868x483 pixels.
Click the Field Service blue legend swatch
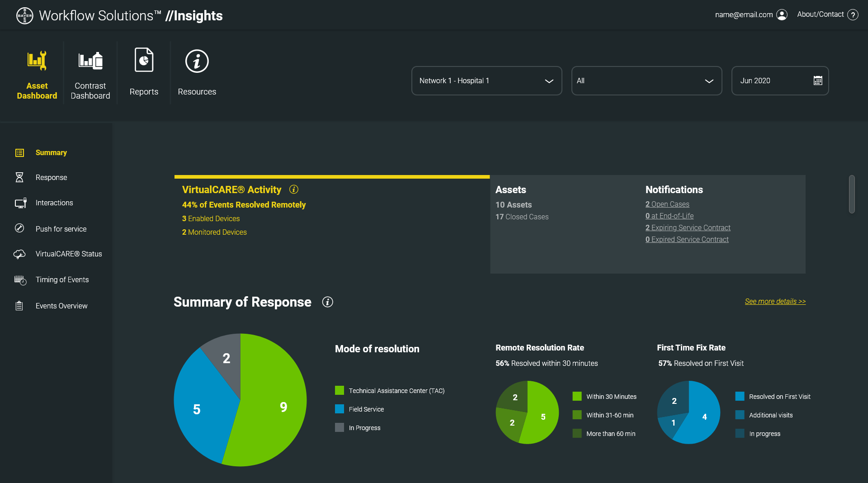[x=340, y=409]
